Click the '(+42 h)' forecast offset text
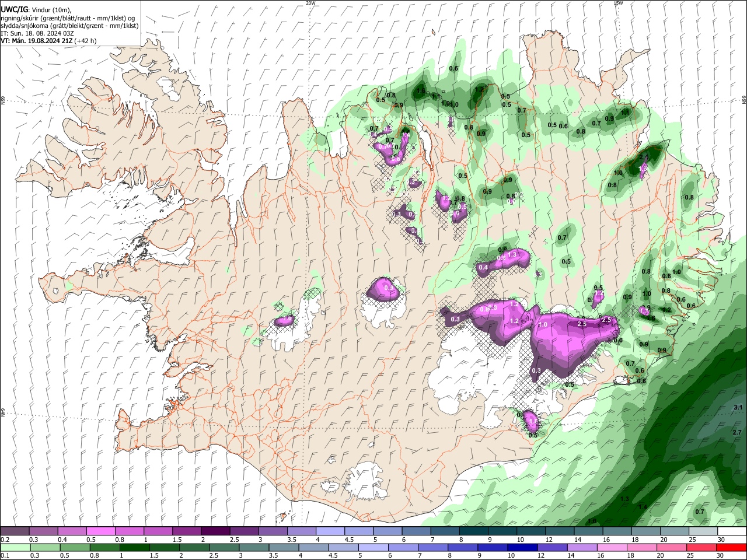The height and width of the screenshot is (560, 747). (86, 41)
